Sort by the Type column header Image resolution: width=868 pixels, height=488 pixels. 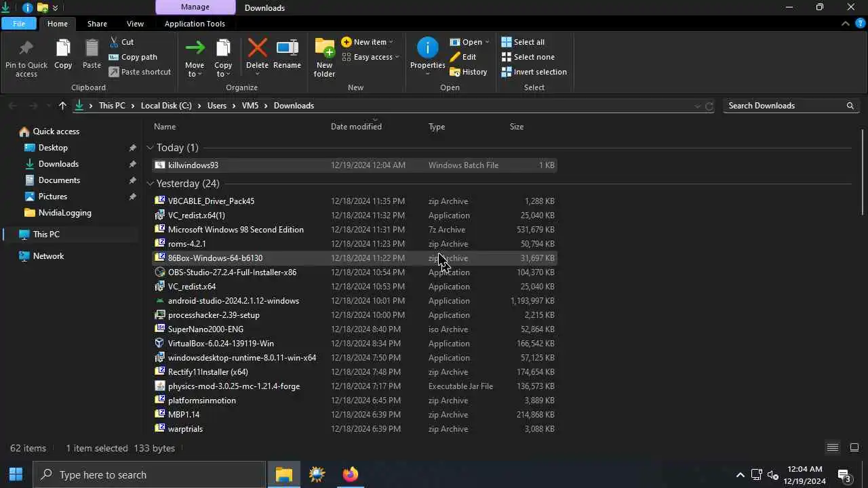437,127
